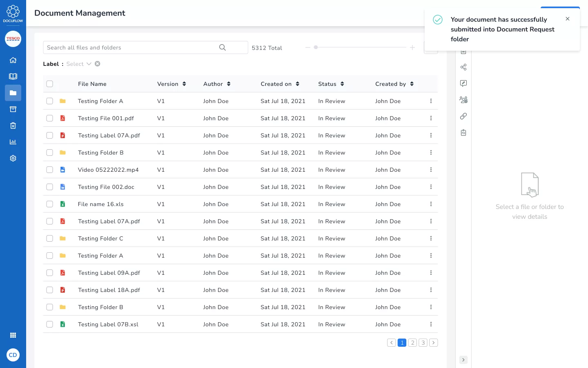Open the comments icon in details panel
This screenshot has width=588, height=368.
(463, 83)
